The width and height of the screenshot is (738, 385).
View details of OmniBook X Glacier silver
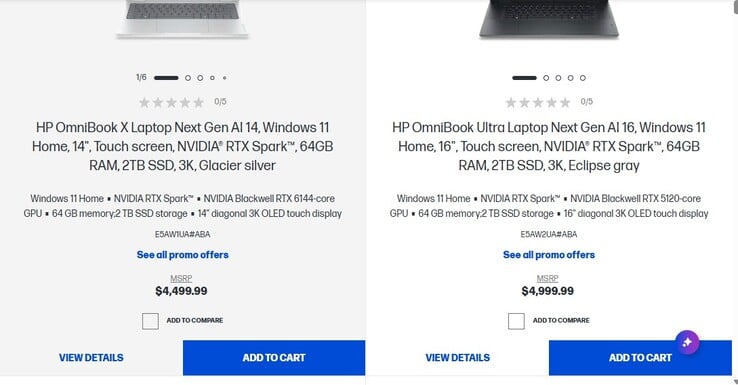coord(91,358)
